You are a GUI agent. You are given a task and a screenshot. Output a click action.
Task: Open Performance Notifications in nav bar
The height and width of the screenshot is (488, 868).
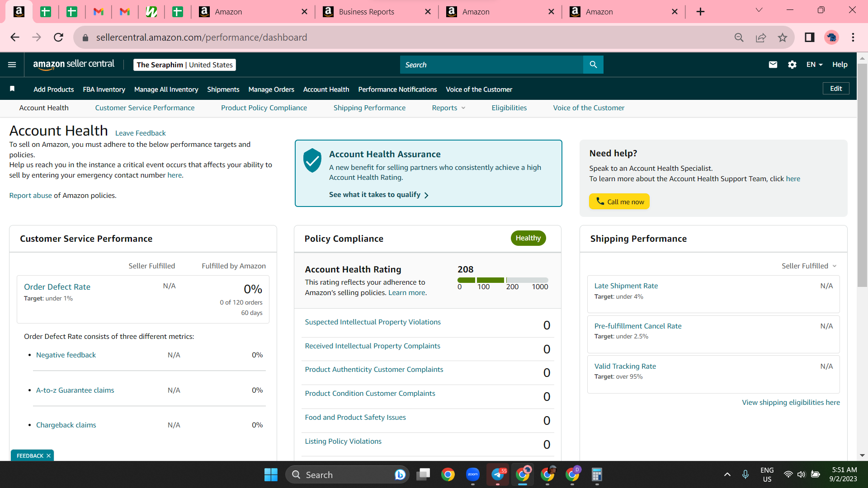point(397,89)
